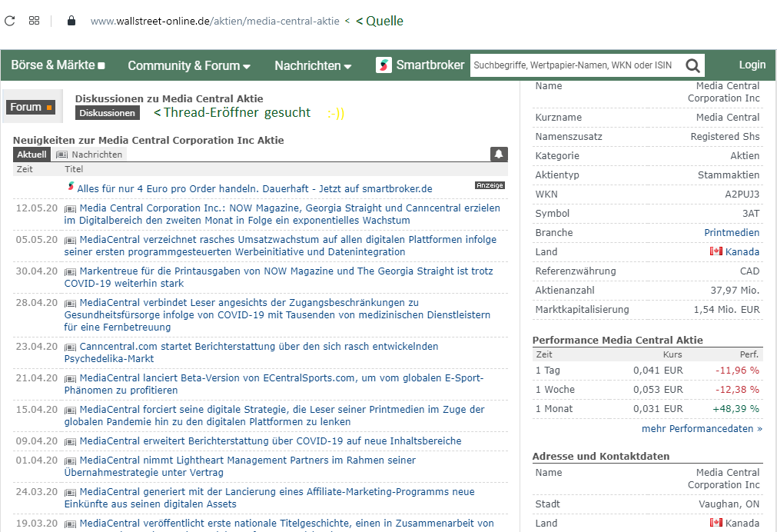Click news icon of the 15.04.20 article
This screenshot has height=532, width=777.
click(71, 410)
